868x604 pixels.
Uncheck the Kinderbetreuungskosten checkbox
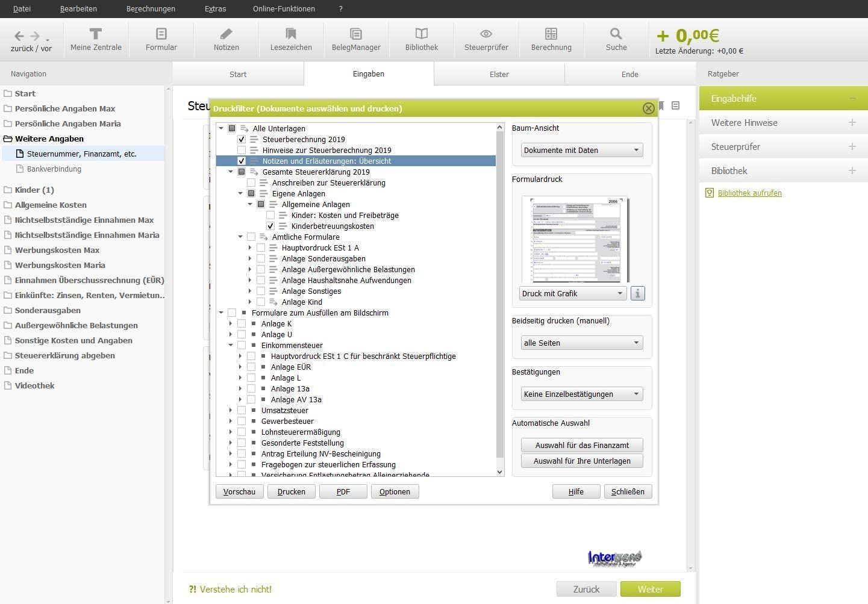[270, 226]
